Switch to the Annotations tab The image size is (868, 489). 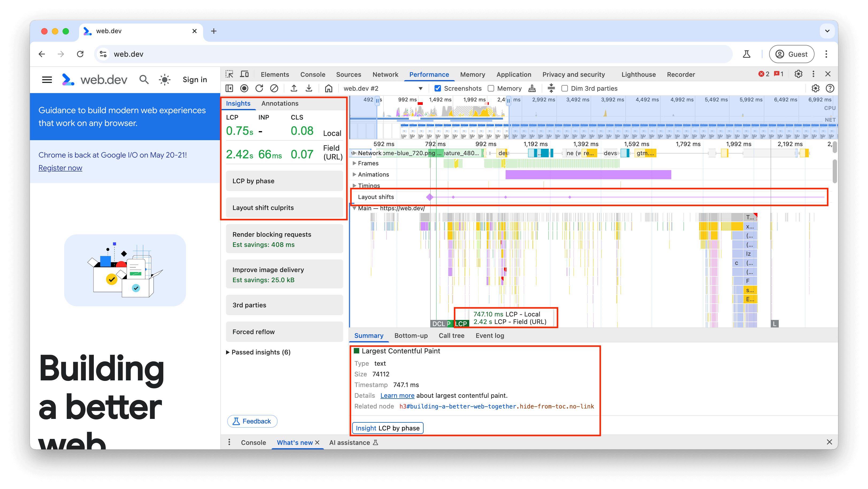[280, 103]
